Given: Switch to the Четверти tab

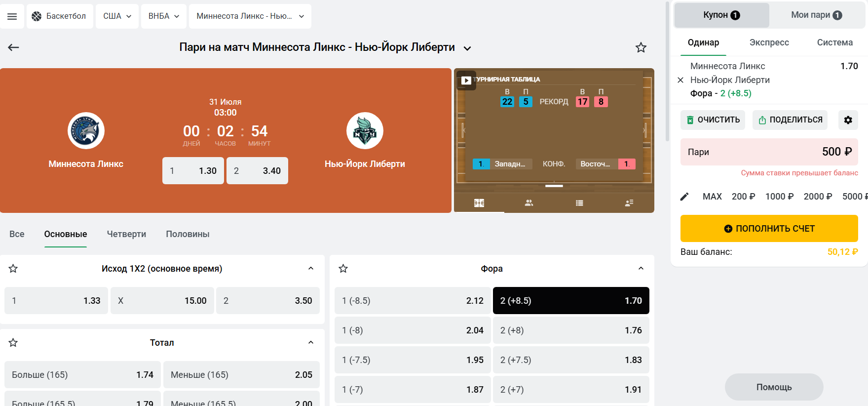Looking at the screenshot, I should coord(126,234).
